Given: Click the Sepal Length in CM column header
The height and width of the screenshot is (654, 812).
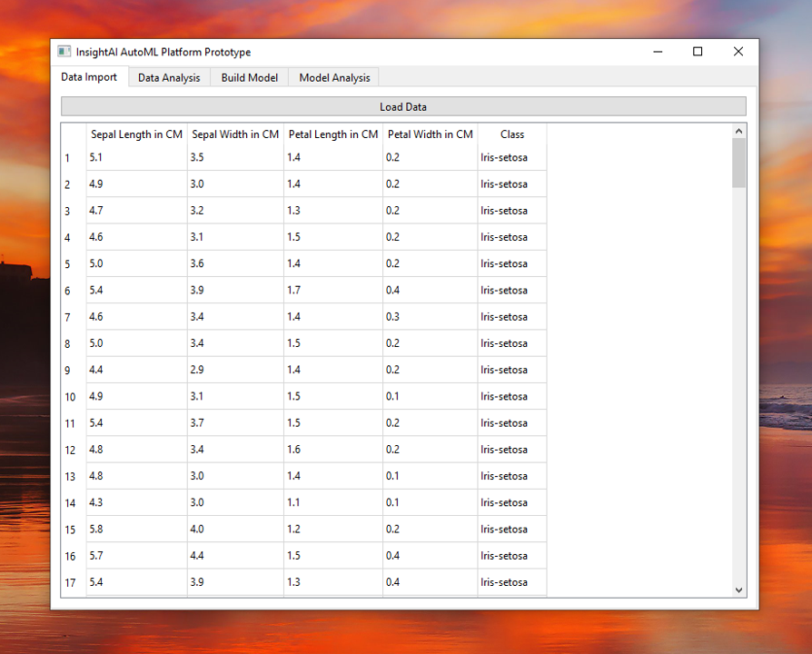Looking at the screenshot, I should (x=136, y=134).
